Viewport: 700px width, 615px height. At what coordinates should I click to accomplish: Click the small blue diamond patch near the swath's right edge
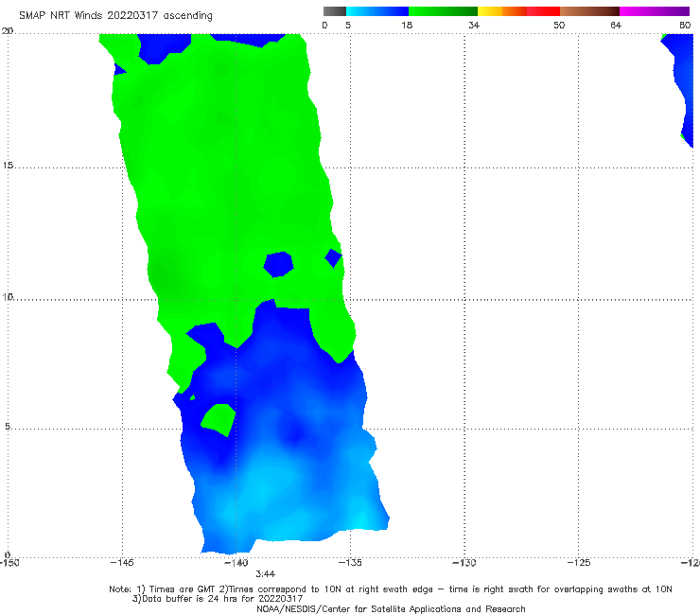tap(333, 257)
